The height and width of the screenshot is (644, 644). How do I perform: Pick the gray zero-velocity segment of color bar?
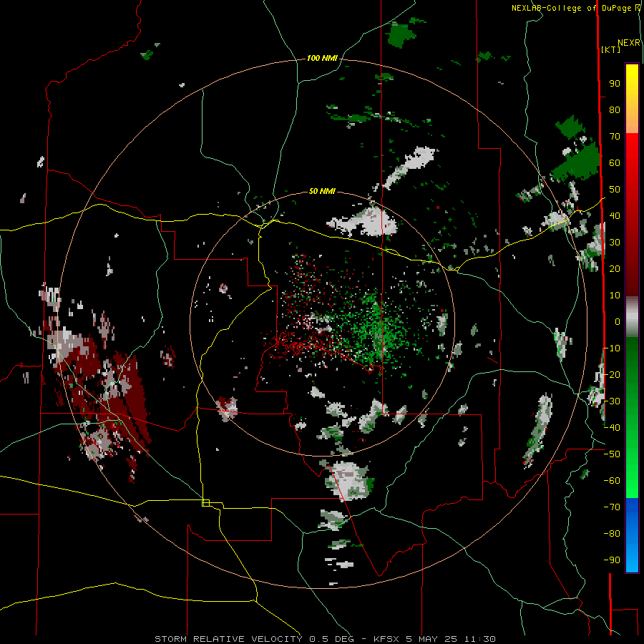(632, 317)
